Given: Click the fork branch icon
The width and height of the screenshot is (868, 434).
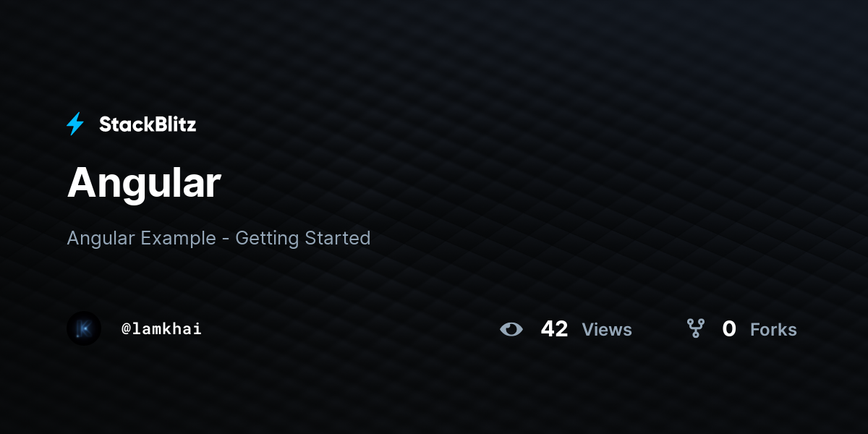Looking at the screenshot, I should click(x=696, y=329).
